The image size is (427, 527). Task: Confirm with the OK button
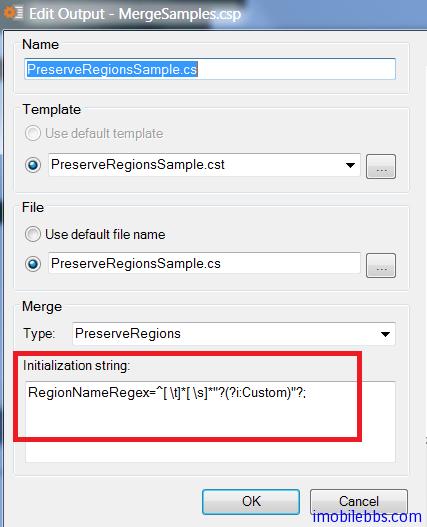[x=251, y=502]
